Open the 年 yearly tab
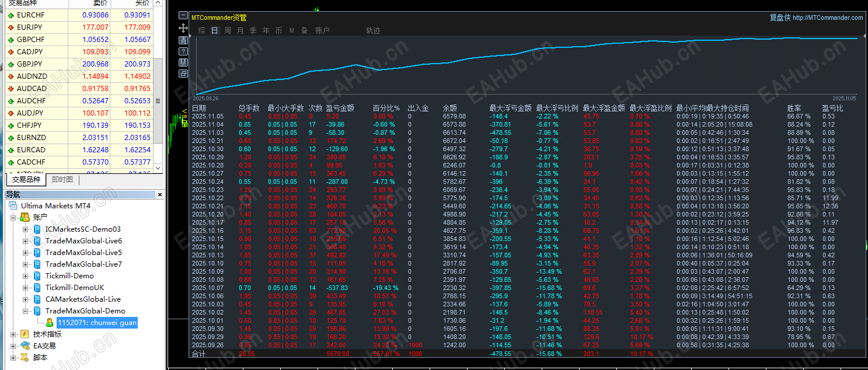 266,30
